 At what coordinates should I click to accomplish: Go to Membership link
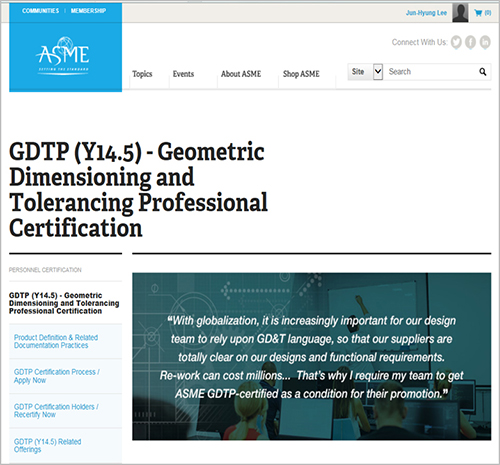coord(88,11)
